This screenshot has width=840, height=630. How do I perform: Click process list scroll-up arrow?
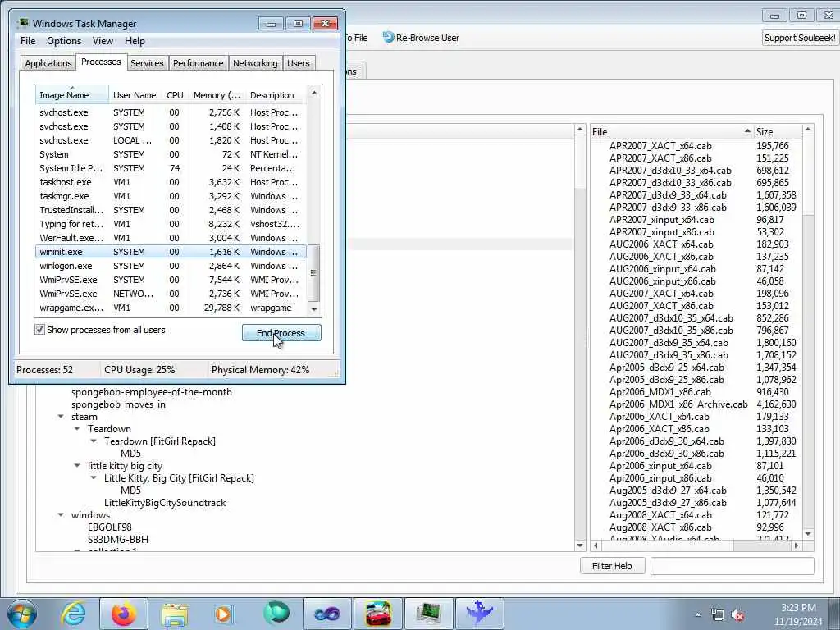tap(314, 94)
